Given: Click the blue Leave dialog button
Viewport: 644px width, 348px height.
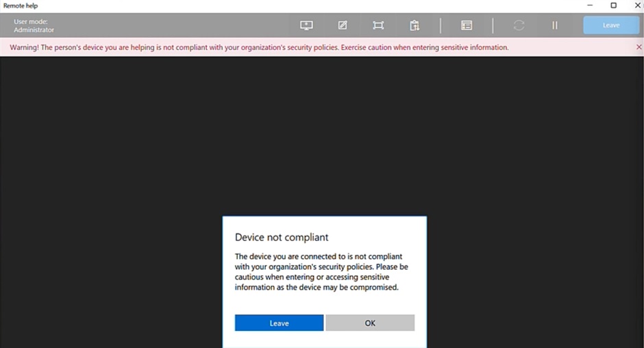Looking at the screenshot, I should point(280,323).
